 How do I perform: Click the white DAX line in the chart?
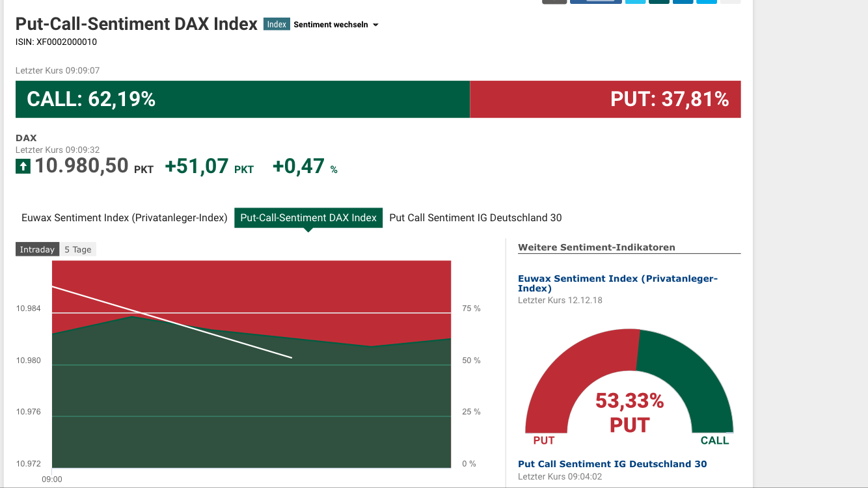click(172, 322)
